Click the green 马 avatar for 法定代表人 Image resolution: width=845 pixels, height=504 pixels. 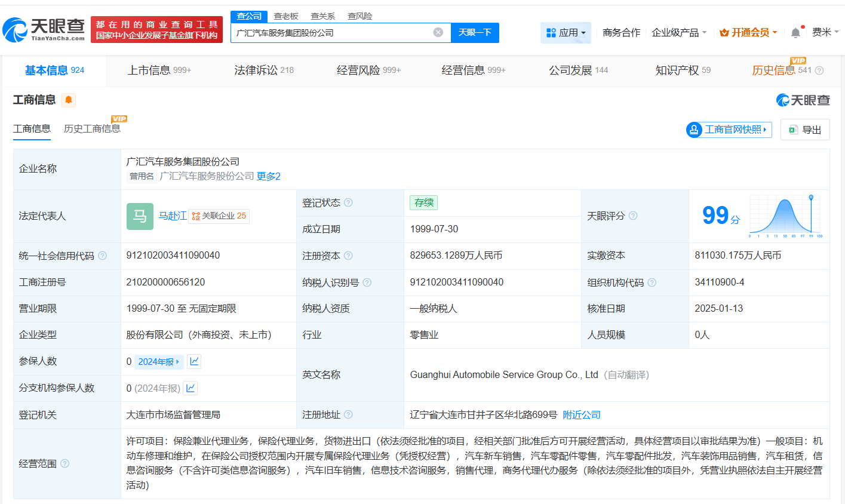139,216
